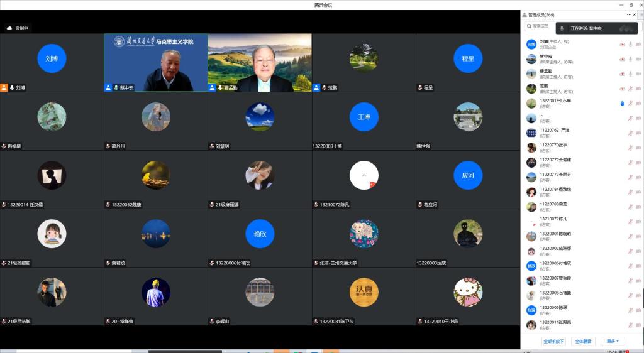Click the microphone icon for member 蔡中宏
The width and height of the screenshot is (644, 353).
click(630, 59)
